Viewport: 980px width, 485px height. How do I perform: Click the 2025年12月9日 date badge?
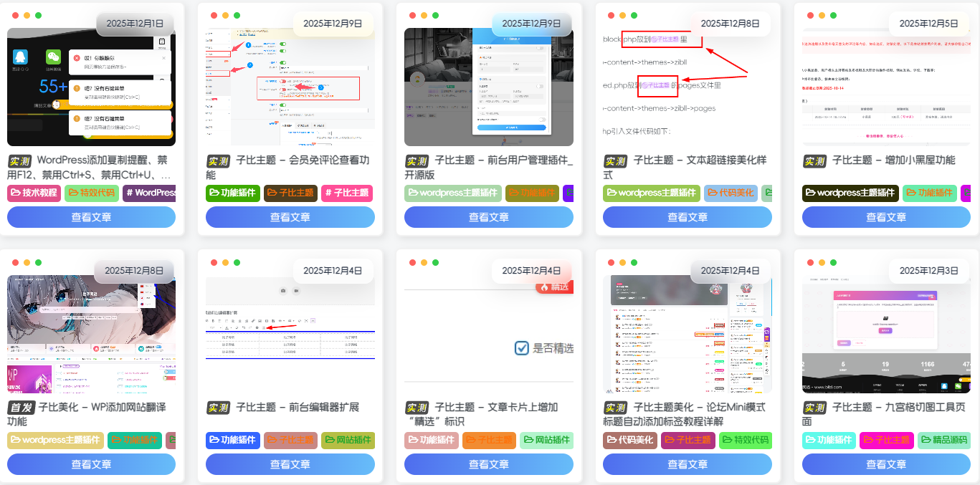pos(333,24)
